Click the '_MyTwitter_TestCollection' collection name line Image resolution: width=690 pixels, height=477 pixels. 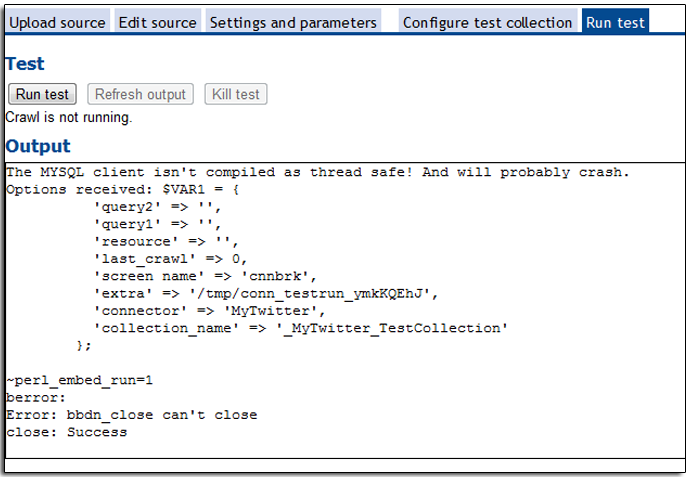tap(301, 328)
